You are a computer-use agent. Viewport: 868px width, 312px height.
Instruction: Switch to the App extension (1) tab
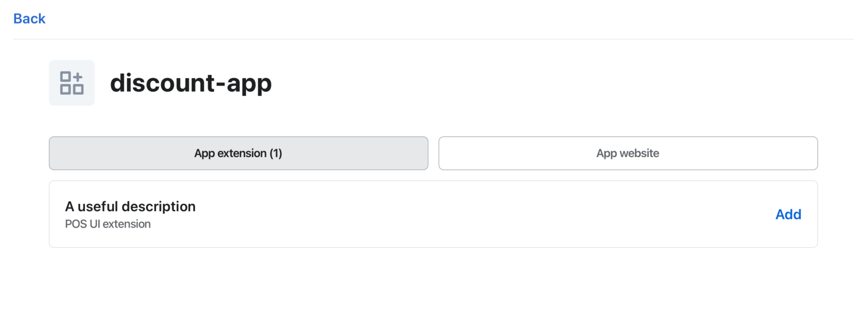tap(238, 153)
